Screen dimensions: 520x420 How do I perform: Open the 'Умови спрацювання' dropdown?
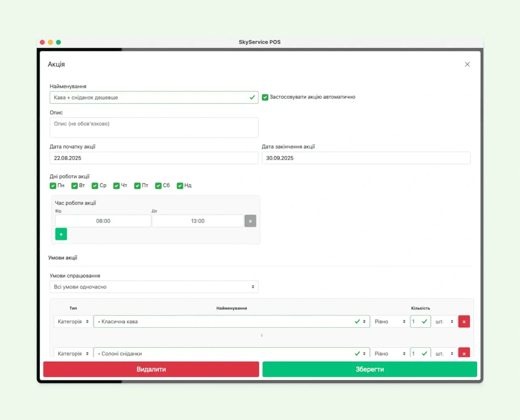click(x=154, y=287)
